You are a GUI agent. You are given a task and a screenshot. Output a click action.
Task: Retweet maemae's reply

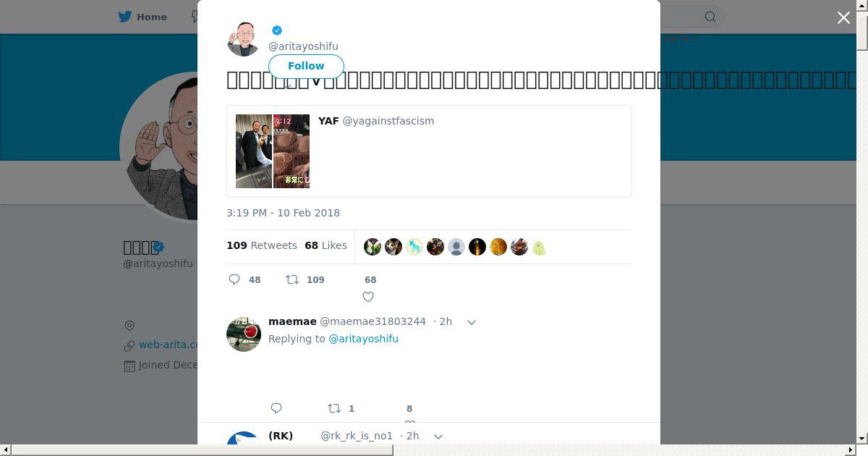click(x=334, y=408)
